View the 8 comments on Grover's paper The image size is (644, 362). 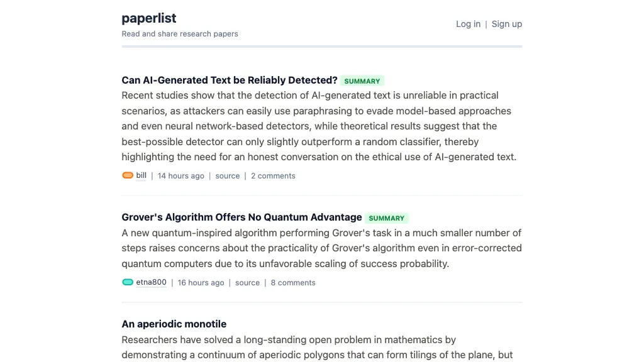[293, 283]
